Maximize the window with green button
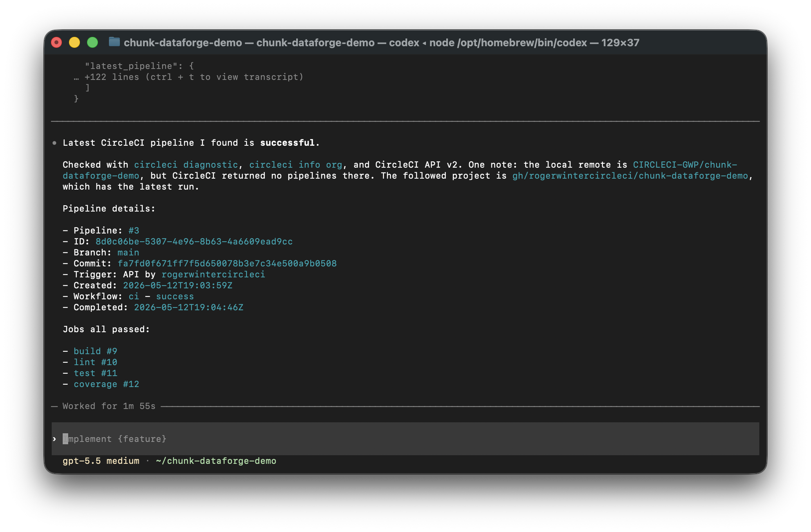Screen dimensions: 811x532 (x=92, y=42)
